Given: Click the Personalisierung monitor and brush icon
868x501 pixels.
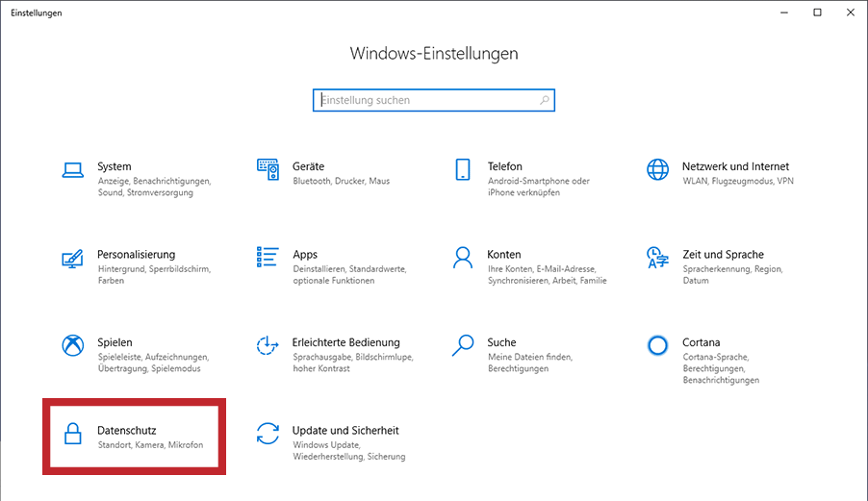Looking at the screenshot, I should 72,259.
